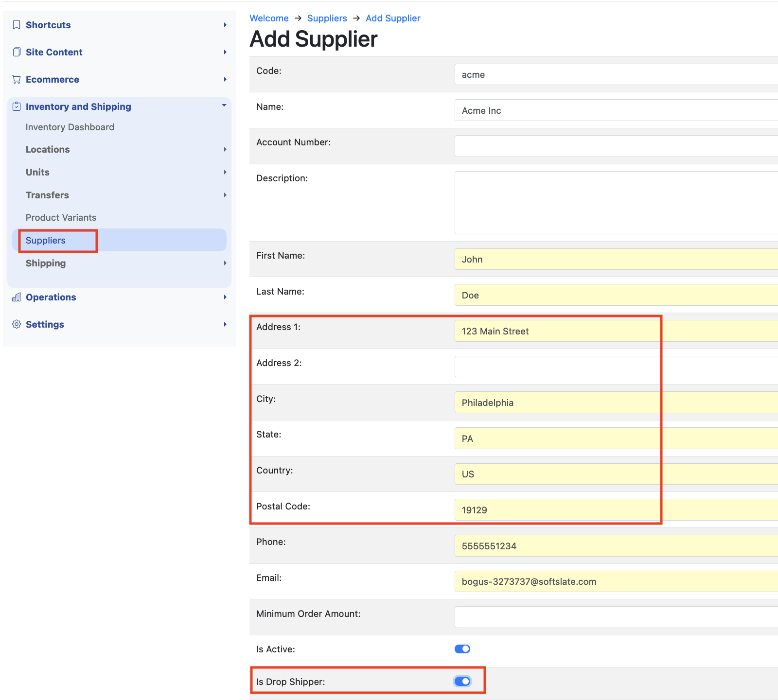Open Product Variants in sidebar

pos(61,217)
